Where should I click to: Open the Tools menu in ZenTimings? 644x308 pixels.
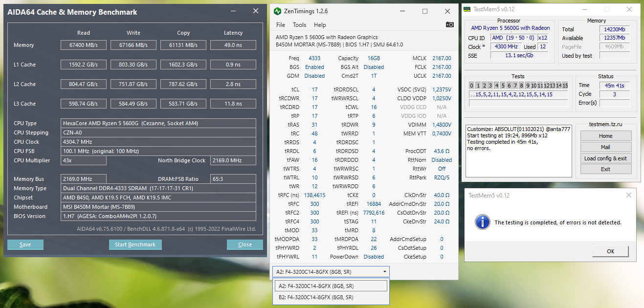point(299,25)
